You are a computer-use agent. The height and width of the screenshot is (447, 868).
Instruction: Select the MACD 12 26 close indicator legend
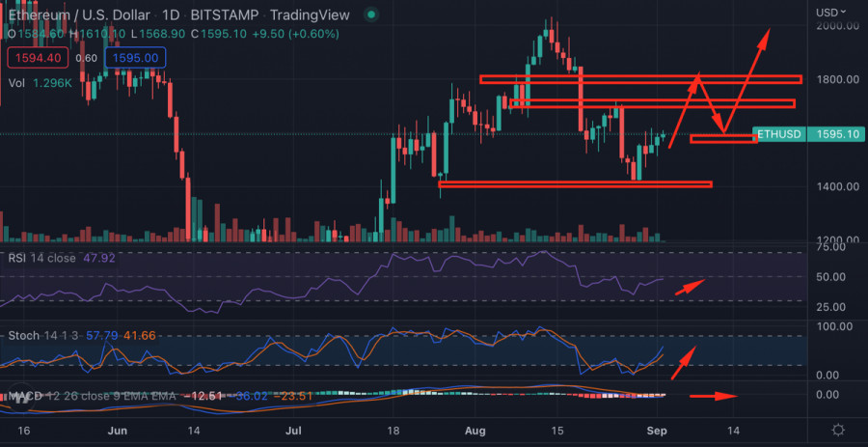(92, 396)
